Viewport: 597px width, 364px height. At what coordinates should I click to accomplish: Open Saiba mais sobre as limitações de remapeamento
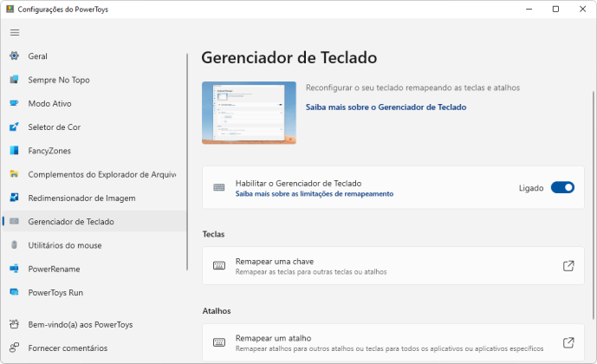pyautogui.click(x=315, y=194)
